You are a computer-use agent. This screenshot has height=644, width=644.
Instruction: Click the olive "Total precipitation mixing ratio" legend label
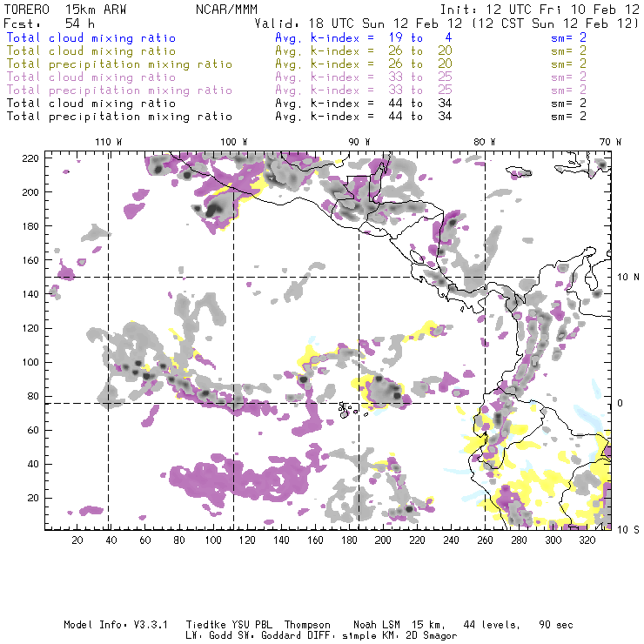coord(119,64)
